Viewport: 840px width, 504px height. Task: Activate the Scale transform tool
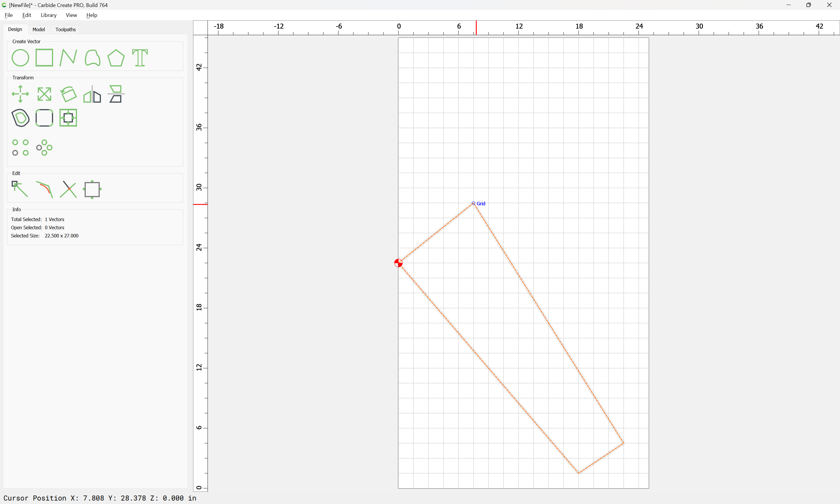[x=44, y=94]
